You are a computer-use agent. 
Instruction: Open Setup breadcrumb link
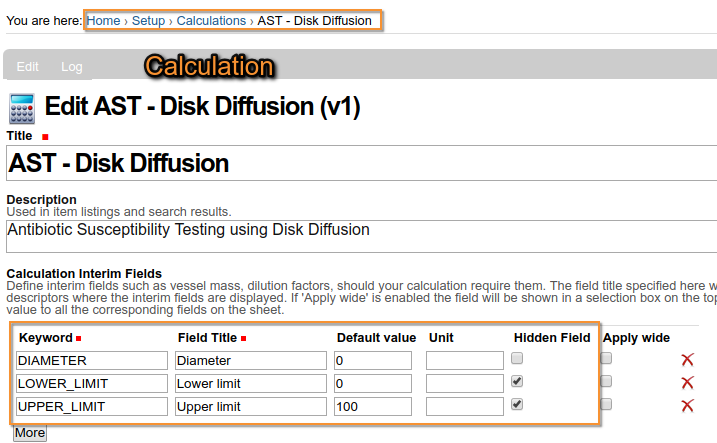149,20
